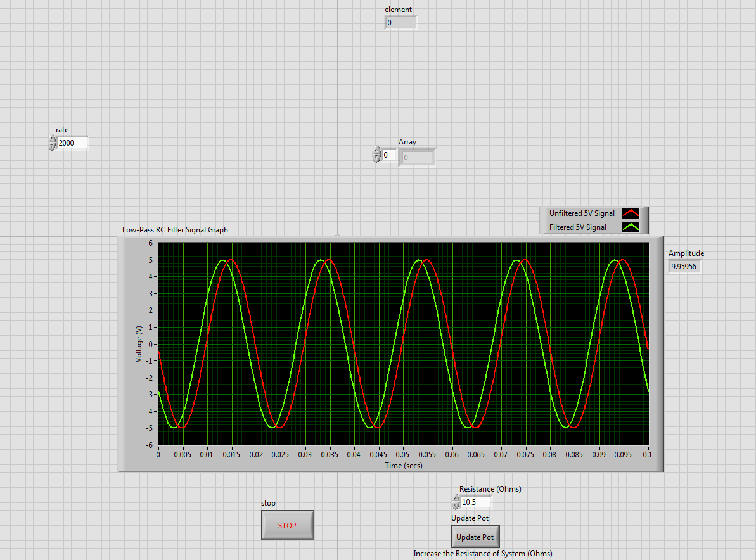Click the Amplitude label text

[686, 253]
